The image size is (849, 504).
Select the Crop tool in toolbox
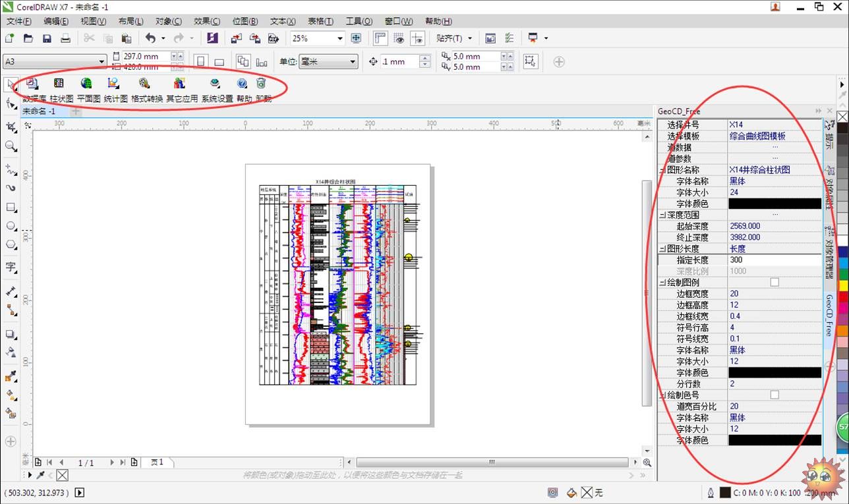click(11, 126)
